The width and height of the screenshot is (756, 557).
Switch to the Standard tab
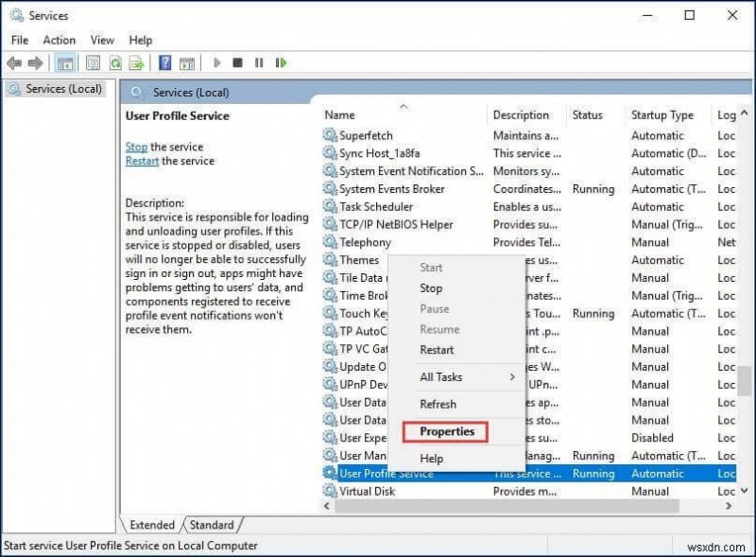click(212, 524)
